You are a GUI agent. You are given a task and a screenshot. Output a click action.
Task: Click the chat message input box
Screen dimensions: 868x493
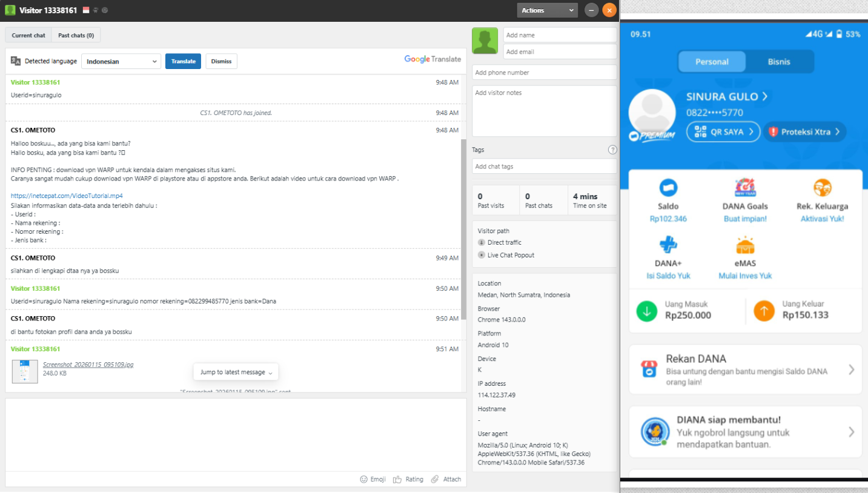[x=236, y=434]
